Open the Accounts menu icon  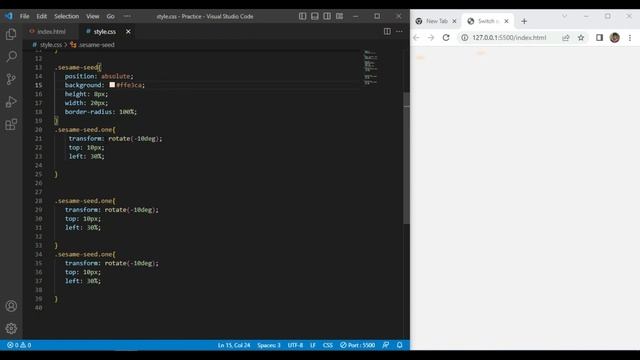[11, 306]
